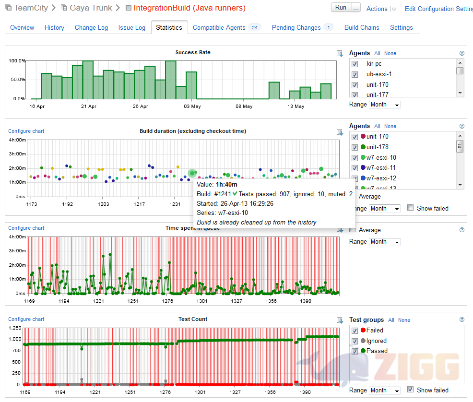The image size is (473, 402).
Task: Download the Test Count chart data
Action: [x=340, y=320]
